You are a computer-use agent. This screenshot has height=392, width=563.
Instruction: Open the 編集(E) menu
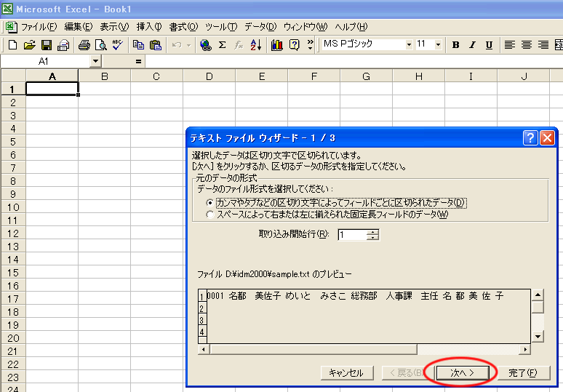79,27
